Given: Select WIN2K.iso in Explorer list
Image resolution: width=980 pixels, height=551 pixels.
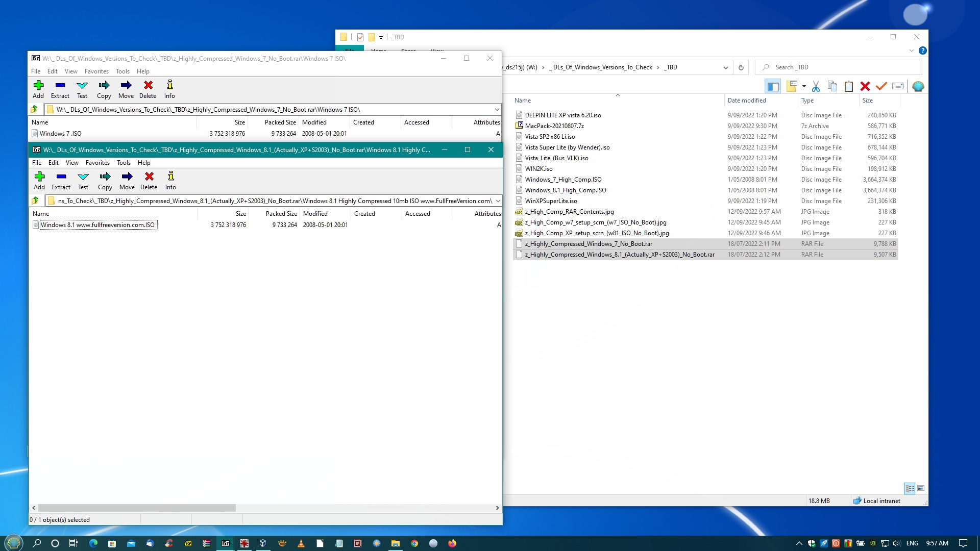Looking at the screenshot, I should [x=538, y=169].
